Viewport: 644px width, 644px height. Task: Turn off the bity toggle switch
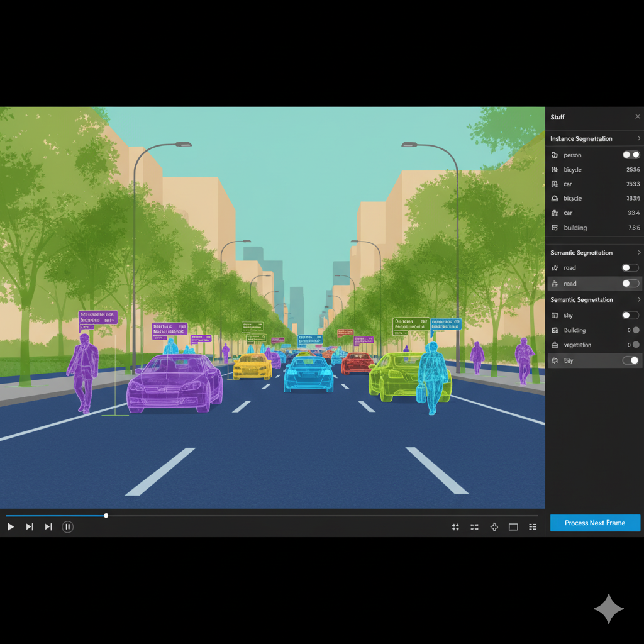630,360
